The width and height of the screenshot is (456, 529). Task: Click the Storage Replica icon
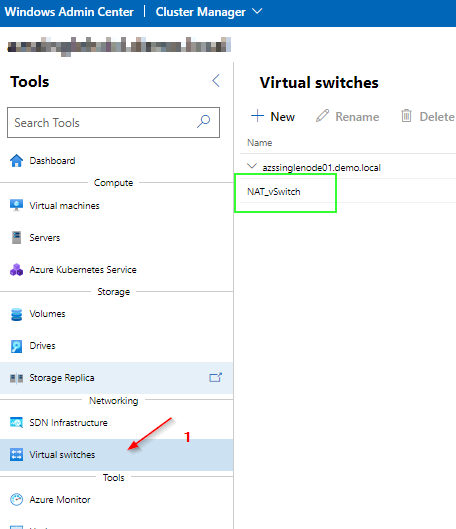pyautogui.click(x=16, y=378)
